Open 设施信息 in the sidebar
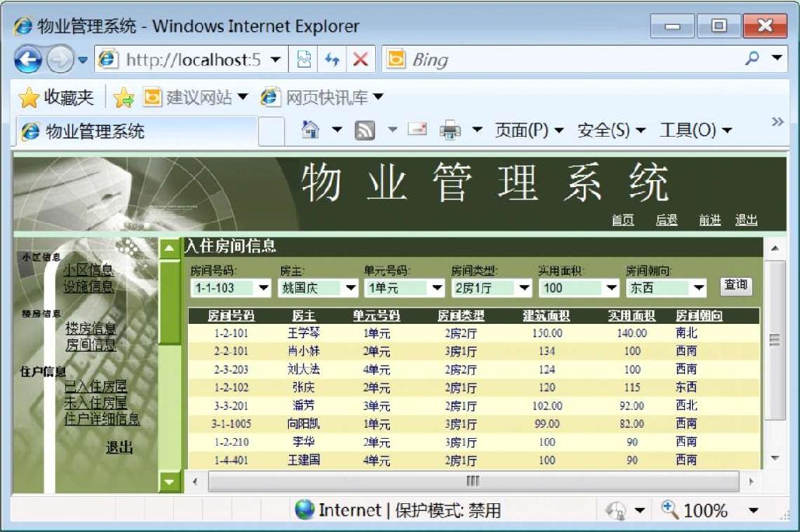Screen dimensions: 800x532 point(89,287)
